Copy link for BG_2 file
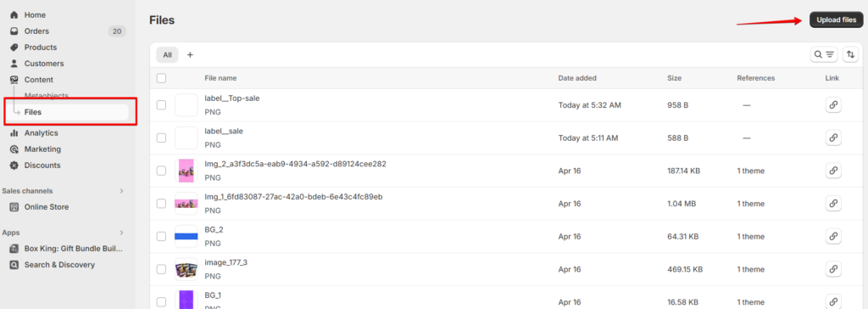 [x=833, y=236]
